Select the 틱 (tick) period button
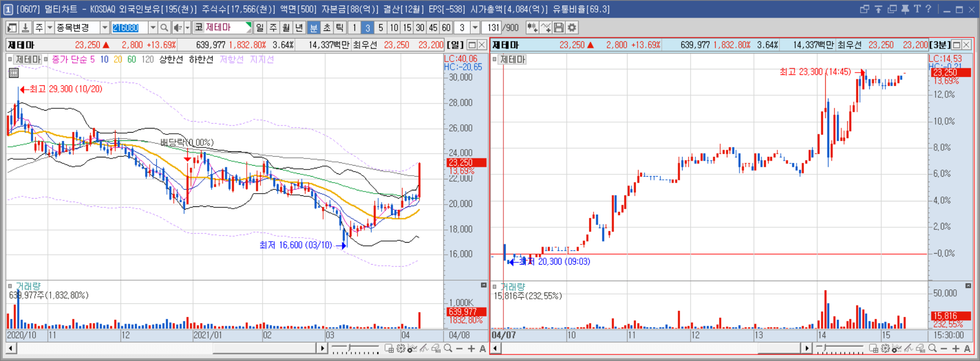Viewport: 980px width, 361px height. coord(340,28)
